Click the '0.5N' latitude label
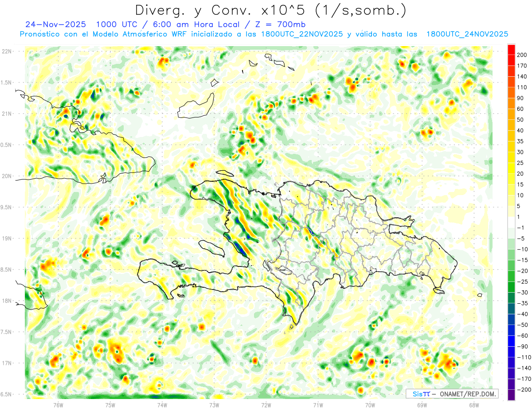The height and width of the screenshot is (411, 532). 7,145
